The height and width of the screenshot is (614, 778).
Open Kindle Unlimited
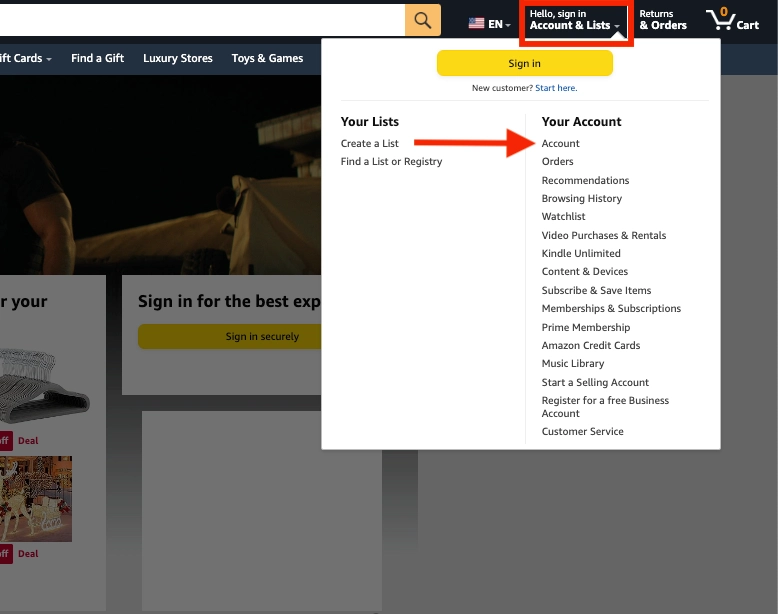(581, 253)
